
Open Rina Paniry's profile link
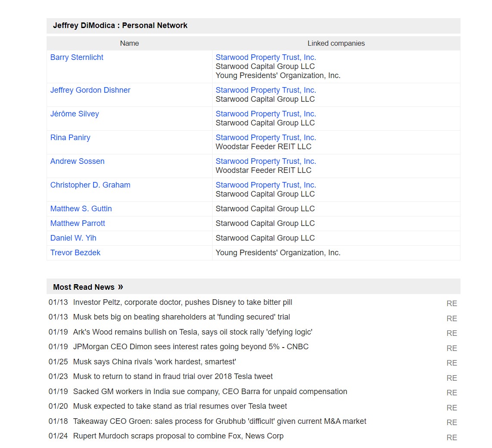[x=70, y=138]
